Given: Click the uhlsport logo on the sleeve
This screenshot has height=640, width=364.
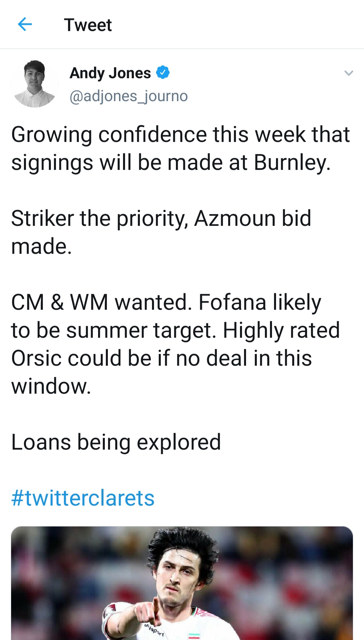Looking at the screenshot, I should [x=154, y=630].
